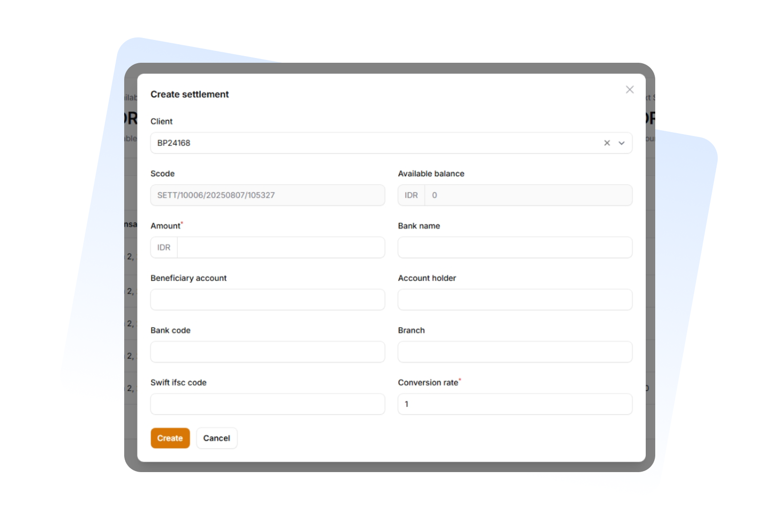778x532 pixels.
Task: Click the Branch text field
Action: click(515, 352)
